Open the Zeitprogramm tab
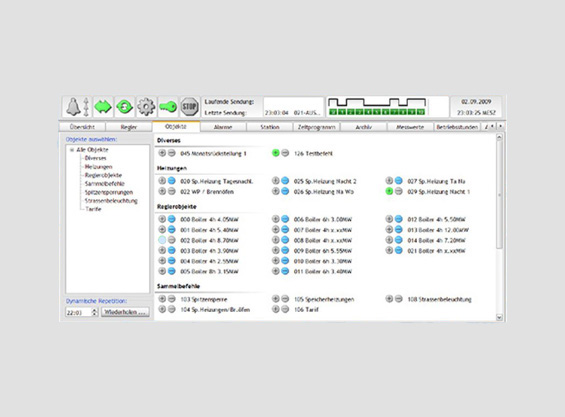 pos(316,127)
